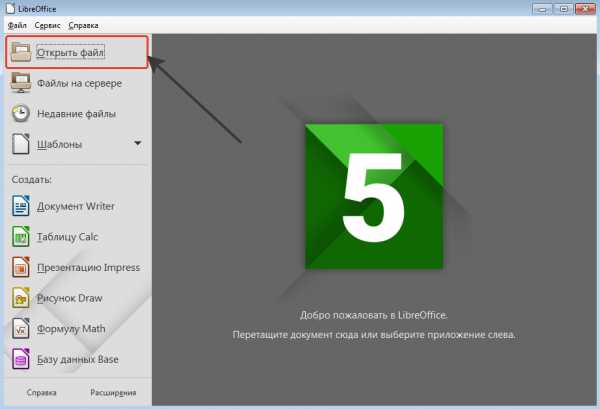This screenshot has width=600, height=409.
Task: Click the Files on server icon
Action: click(21, 83)
